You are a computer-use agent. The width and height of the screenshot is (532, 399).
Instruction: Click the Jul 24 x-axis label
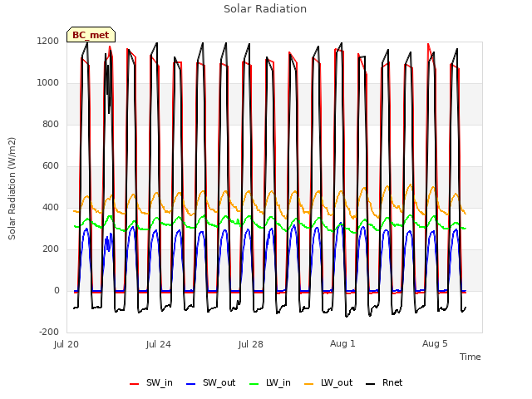pyautogui.click(x=159, y=344)
